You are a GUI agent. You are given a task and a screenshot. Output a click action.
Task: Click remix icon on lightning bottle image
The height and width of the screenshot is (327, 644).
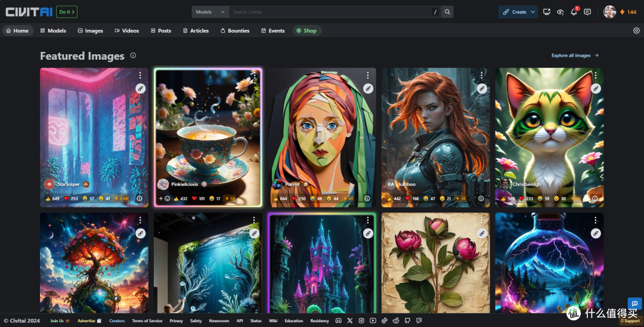(596, 233)
